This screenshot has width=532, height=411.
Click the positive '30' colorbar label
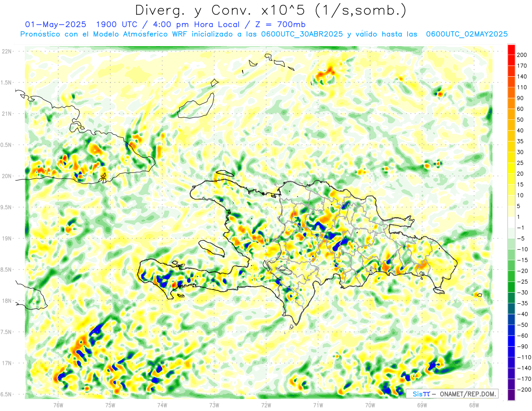520,152
